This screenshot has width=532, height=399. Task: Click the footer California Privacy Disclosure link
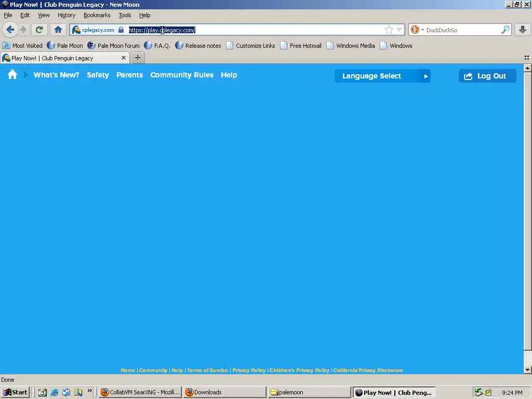click(x=368, y=370)
